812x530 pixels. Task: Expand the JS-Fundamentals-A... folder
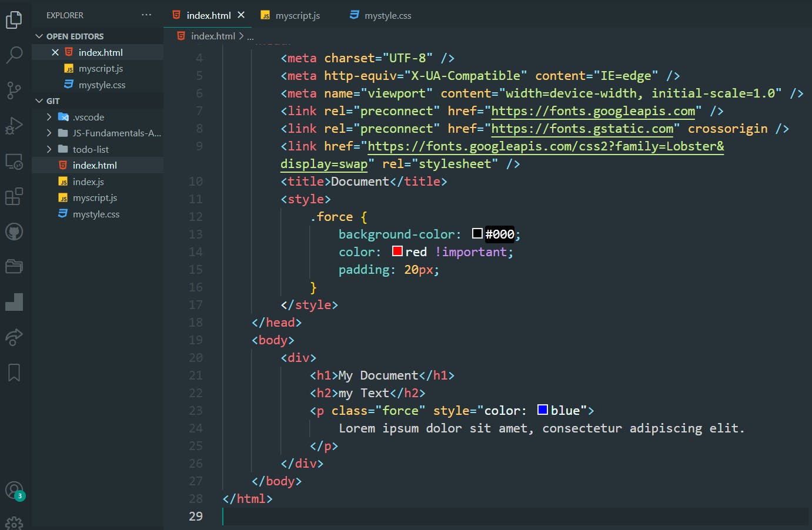tap(49, 133)
